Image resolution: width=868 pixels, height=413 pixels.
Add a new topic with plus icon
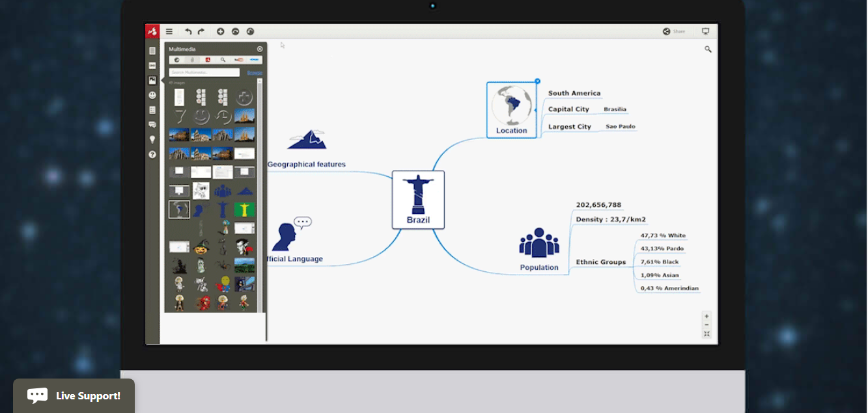(220, 31)
